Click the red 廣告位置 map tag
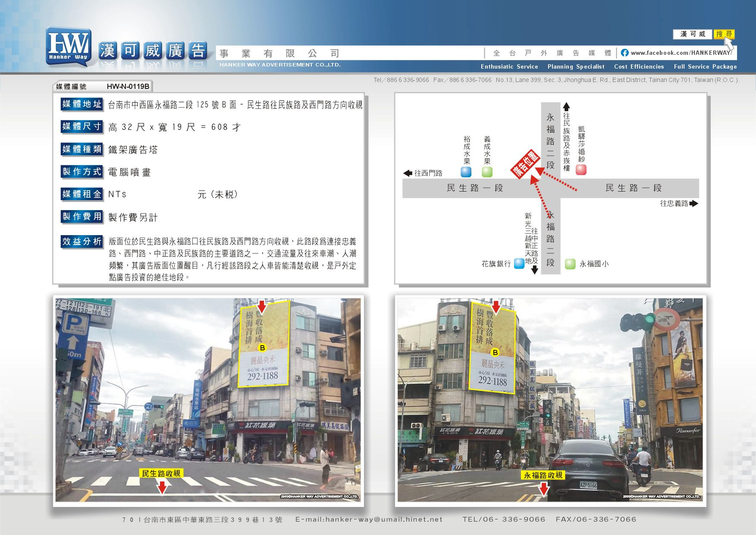756x535 pixels. [x=525, y=164]
